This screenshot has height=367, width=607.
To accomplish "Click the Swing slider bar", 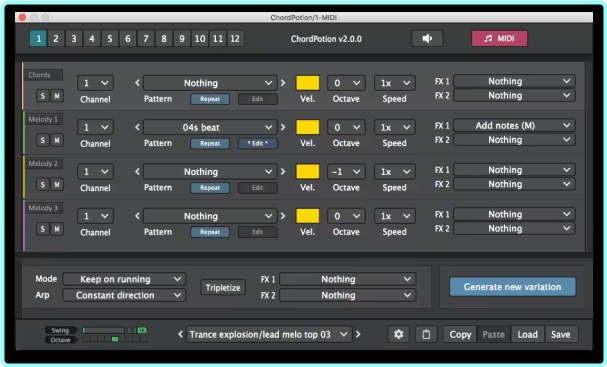I will click(x=103, y=330).
